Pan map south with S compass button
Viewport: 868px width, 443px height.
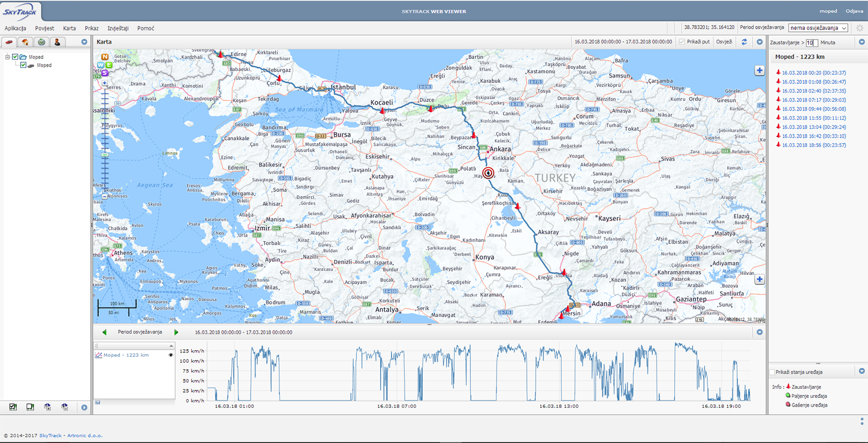tap(105, 73)
